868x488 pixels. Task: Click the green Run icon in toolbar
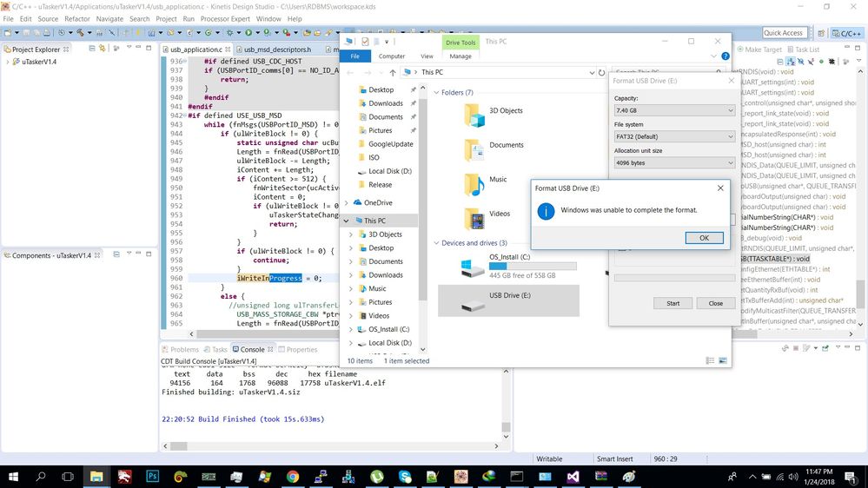[248, 33]
